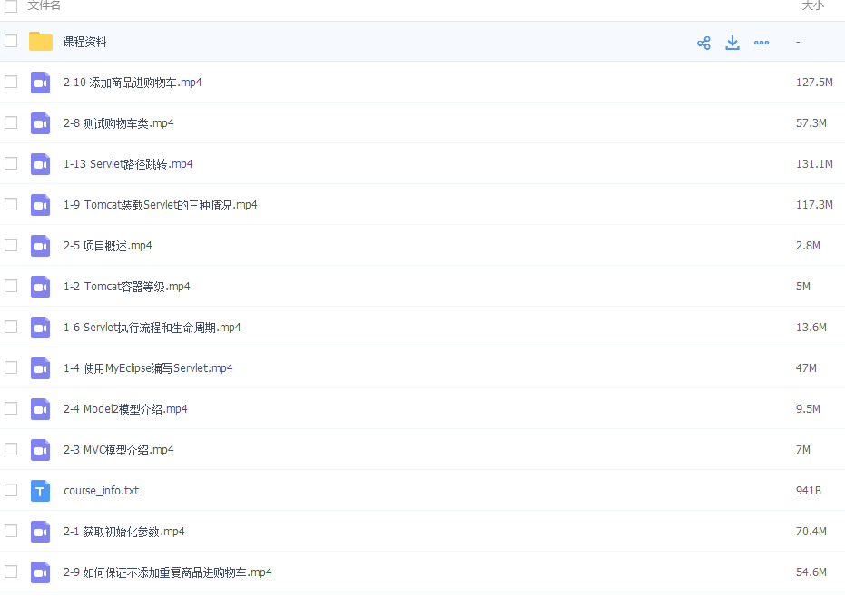This screenshot has height=616, width=845.
Task: Click the 9.5M size value
Action: (808, 409)
